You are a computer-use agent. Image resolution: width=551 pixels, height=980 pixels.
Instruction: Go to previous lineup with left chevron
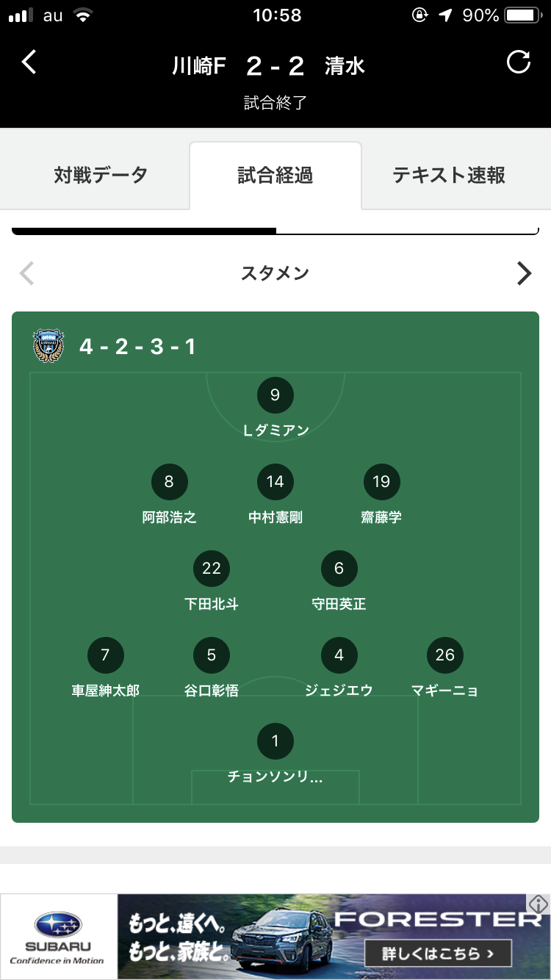point(27,273)
